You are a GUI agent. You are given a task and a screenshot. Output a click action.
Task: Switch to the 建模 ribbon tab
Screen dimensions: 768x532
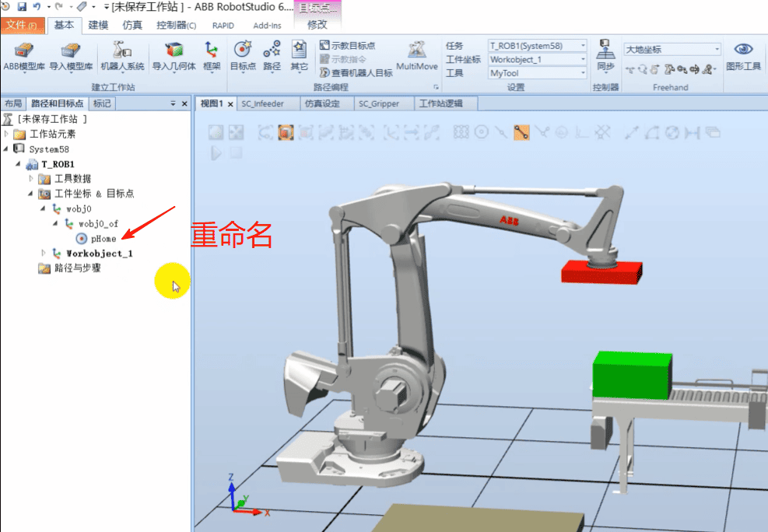click(x=98, y=25)
